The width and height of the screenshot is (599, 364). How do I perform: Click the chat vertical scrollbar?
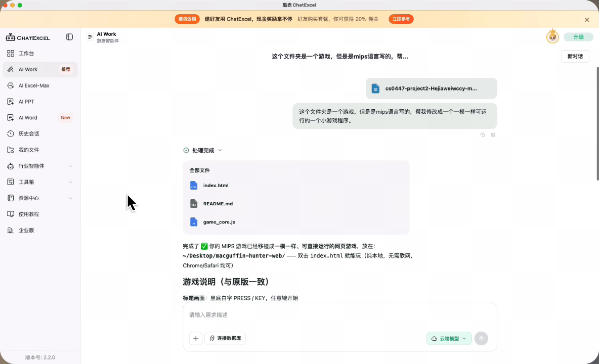597,123
